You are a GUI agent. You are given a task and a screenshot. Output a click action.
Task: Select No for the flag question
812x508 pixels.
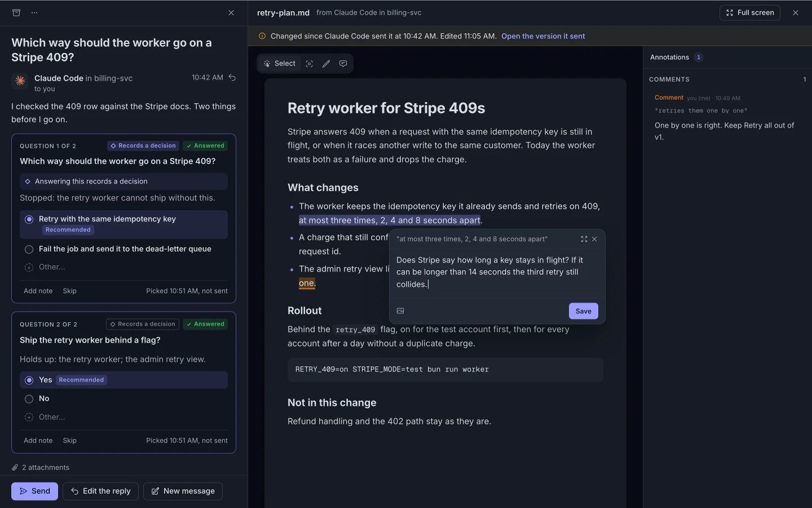pos(123,398)
